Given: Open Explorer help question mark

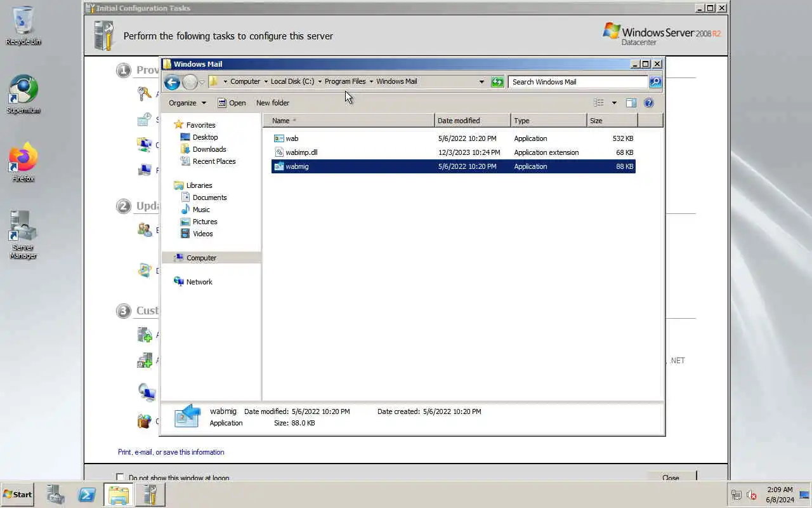Looking at the screenshot, I should pos(648,103).
